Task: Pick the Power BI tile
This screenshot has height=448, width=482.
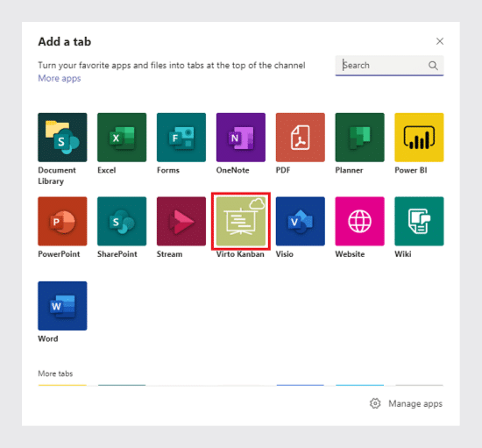Action: click(419, 138)
